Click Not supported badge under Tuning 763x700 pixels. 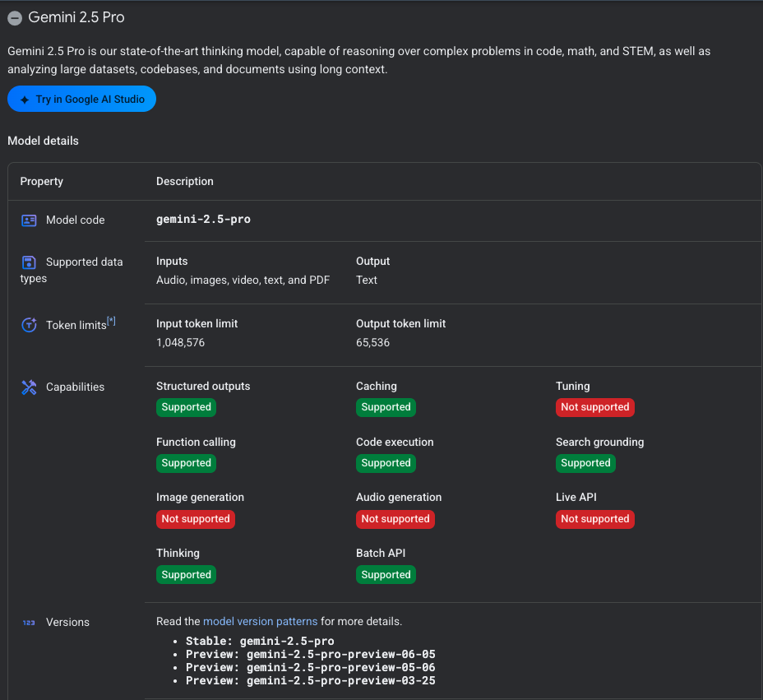(595, 407)
